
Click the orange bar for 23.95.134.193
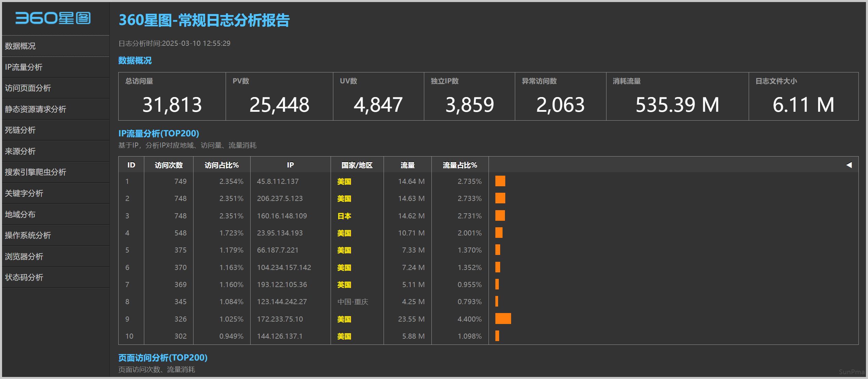coord(499,233)
